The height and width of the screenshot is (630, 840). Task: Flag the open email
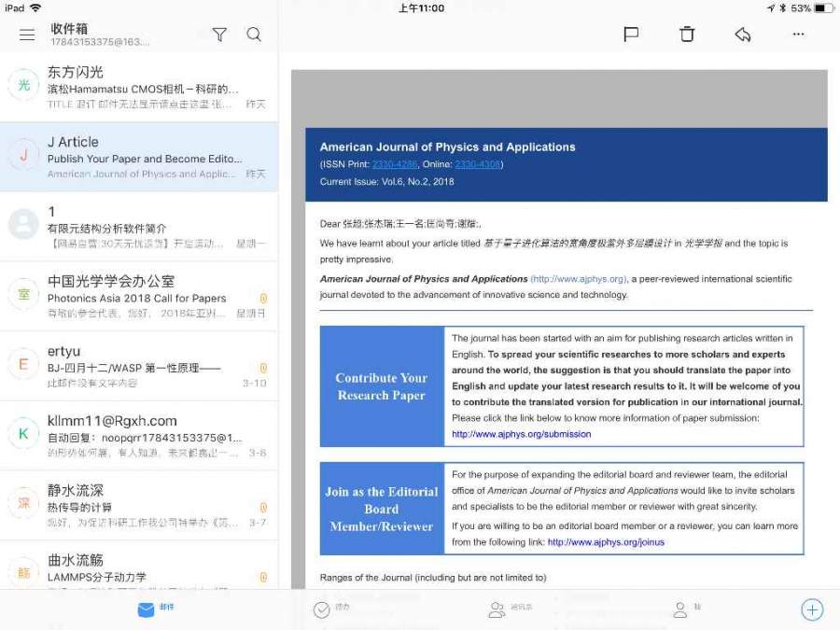631,35
